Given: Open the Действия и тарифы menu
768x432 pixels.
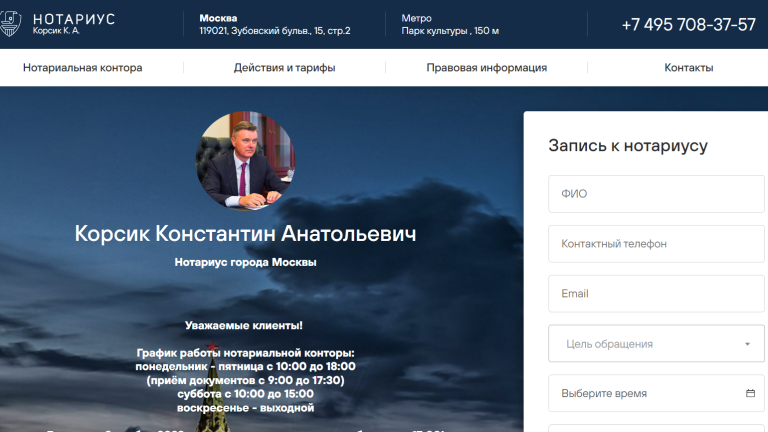Looking at the screenshot, I should click(x=284, y=68).
